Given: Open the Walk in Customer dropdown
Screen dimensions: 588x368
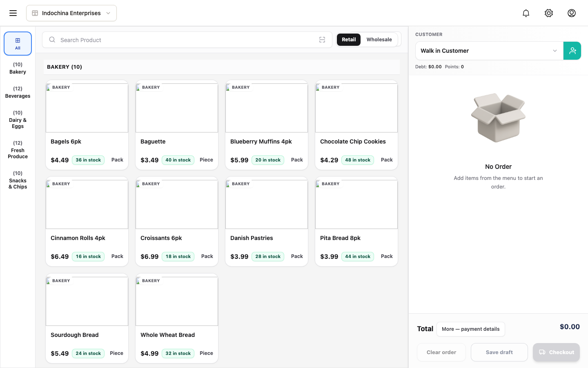Looking at the screenshot, I should click(x=489, y=51).
